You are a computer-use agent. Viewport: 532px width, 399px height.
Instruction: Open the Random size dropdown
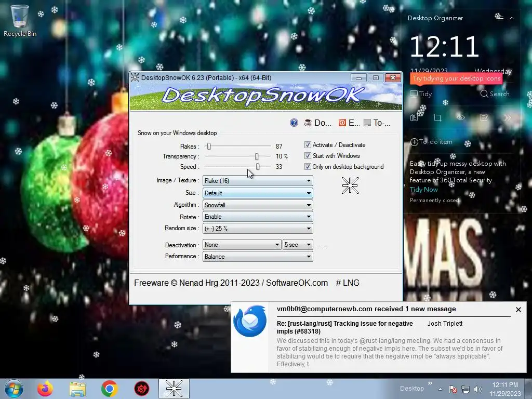[x=258, y=229]
